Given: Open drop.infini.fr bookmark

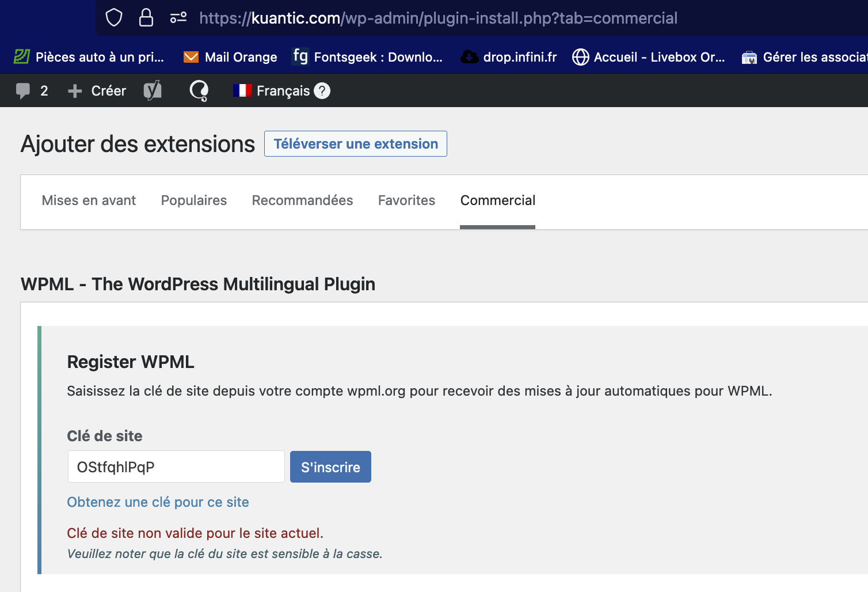Looking at the screenshot, I should 509,57.
